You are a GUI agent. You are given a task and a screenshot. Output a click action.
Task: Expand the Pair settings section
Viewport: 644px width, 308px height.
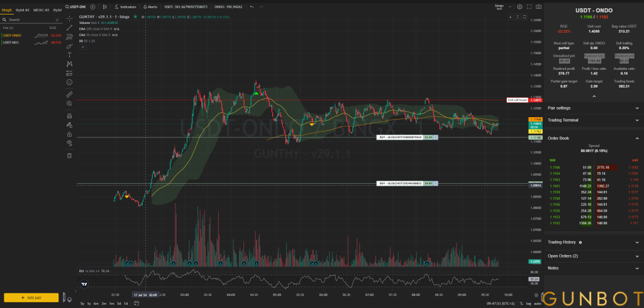click(594, 108)
